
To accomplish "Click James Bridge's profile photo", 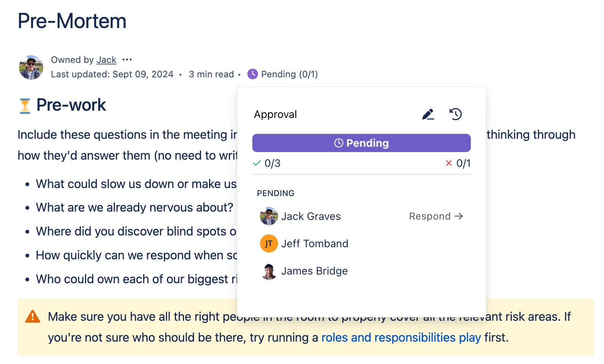I will point(269,271).
